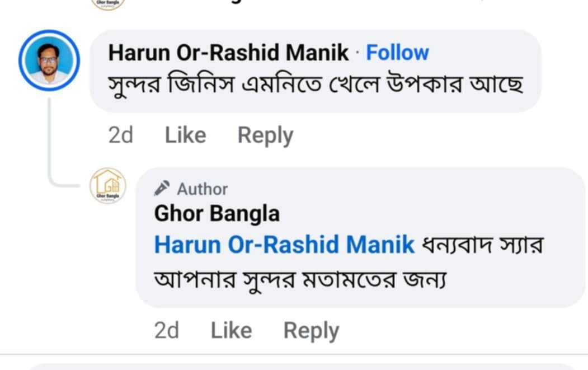
Task: Like Ghor Bangla's reply
Action: click(231, 330)
